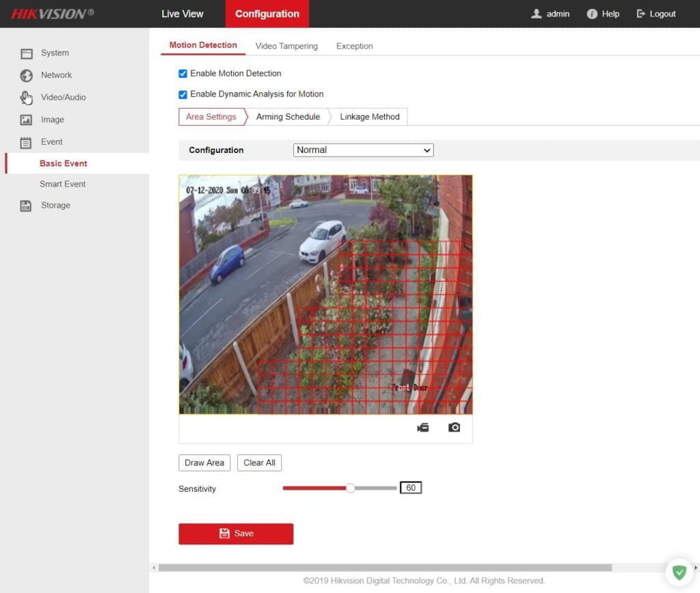Start recording with the camcorder icon
This screenshot has height=593, width=700.
point(423,428)
